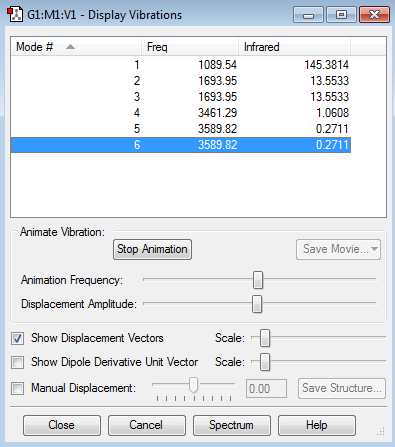Click the GaussView molecule icon in title bar
395x447 pixels.
tap(15, 15)
